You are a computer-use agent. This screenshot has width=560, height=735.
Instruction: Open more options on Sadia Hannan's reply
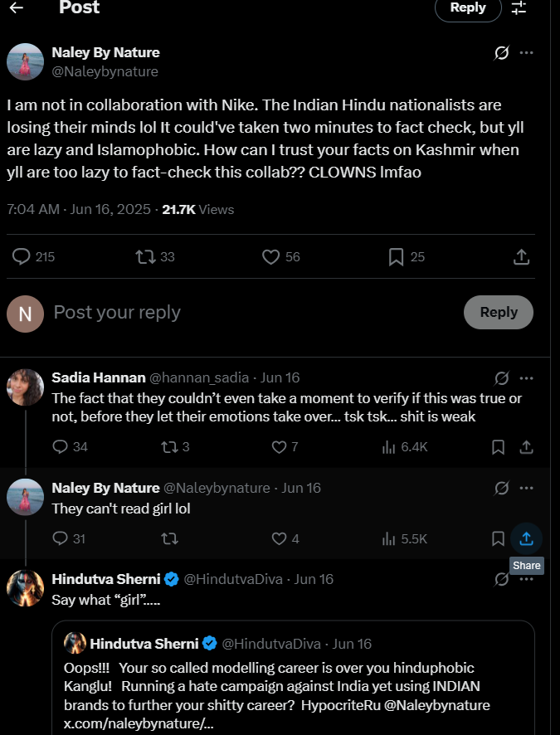(526, 378)
